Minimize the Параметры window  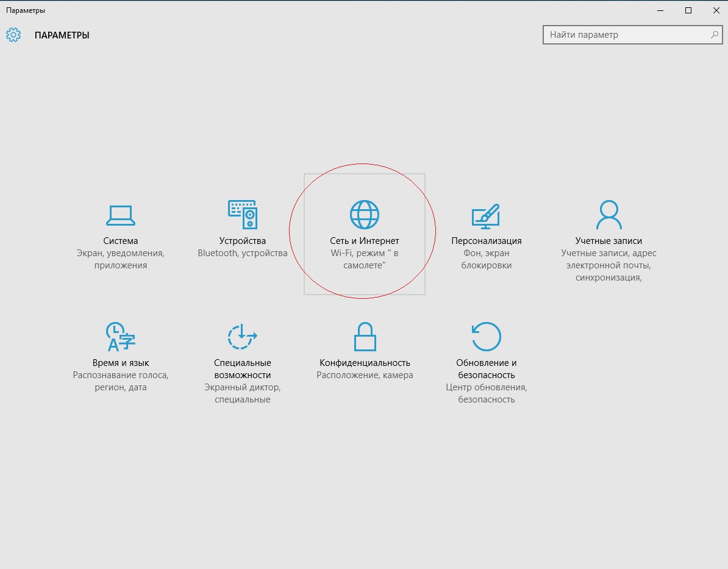[x=660, y=10]
